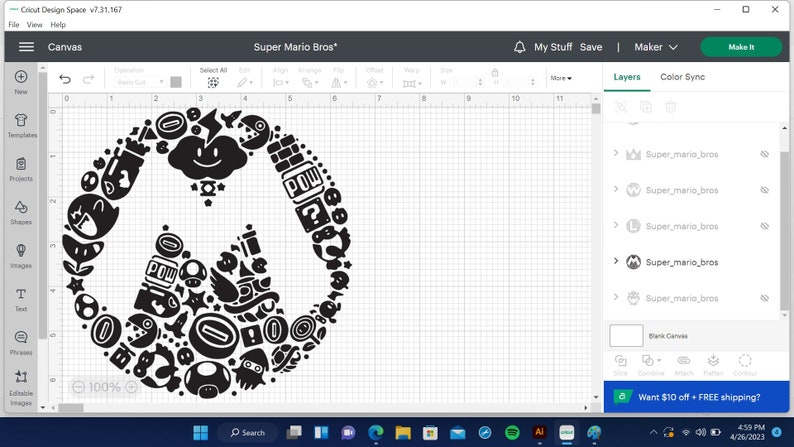The height and width of the screenshot is (447, 794).
Task: Click the Canvas label in header
Action: (65, 47)
